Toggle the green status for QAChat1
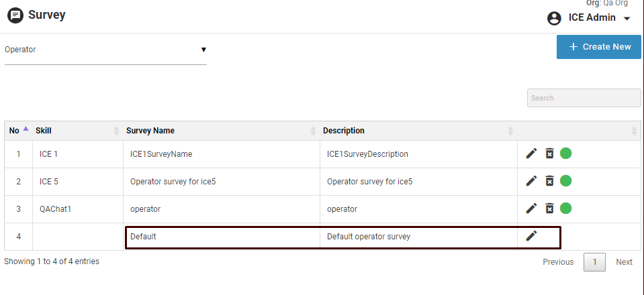Viewport: 644px width, 295px height. pyautogui.click(x=566, y=209)
